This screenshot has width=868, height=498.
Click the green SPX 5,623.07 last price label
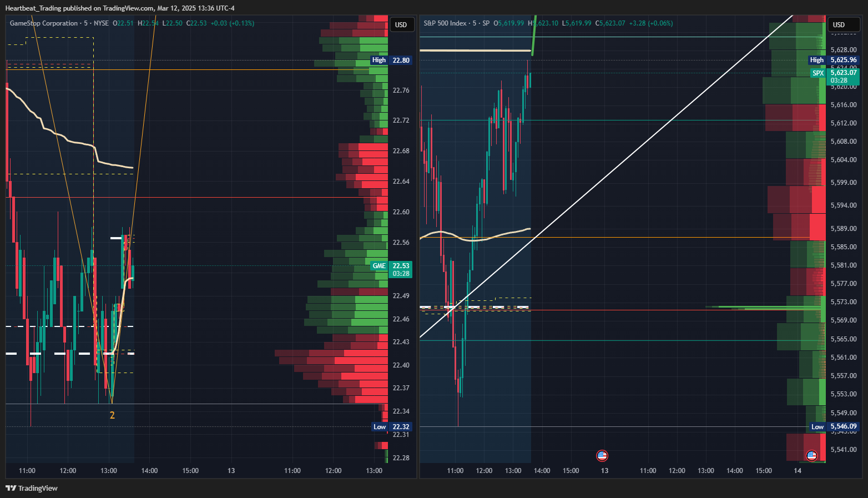pos(835,77)
